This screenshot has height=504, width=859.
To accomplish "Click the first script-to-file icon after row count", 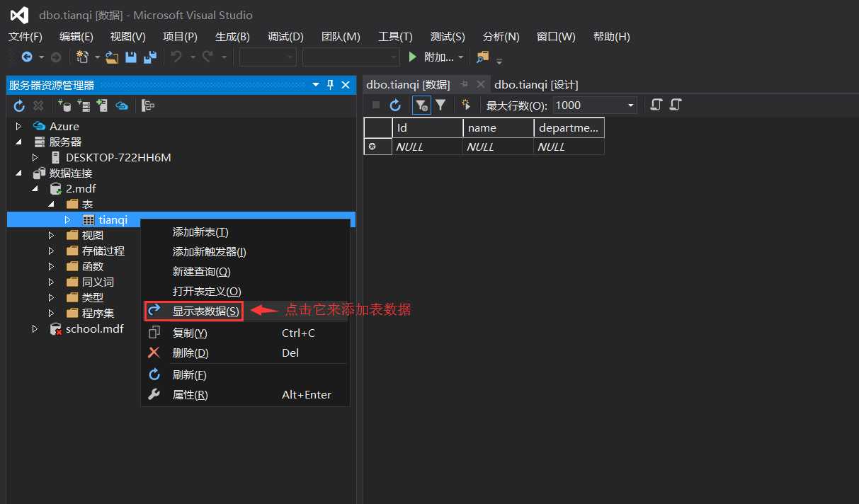I will pos(656,105).
